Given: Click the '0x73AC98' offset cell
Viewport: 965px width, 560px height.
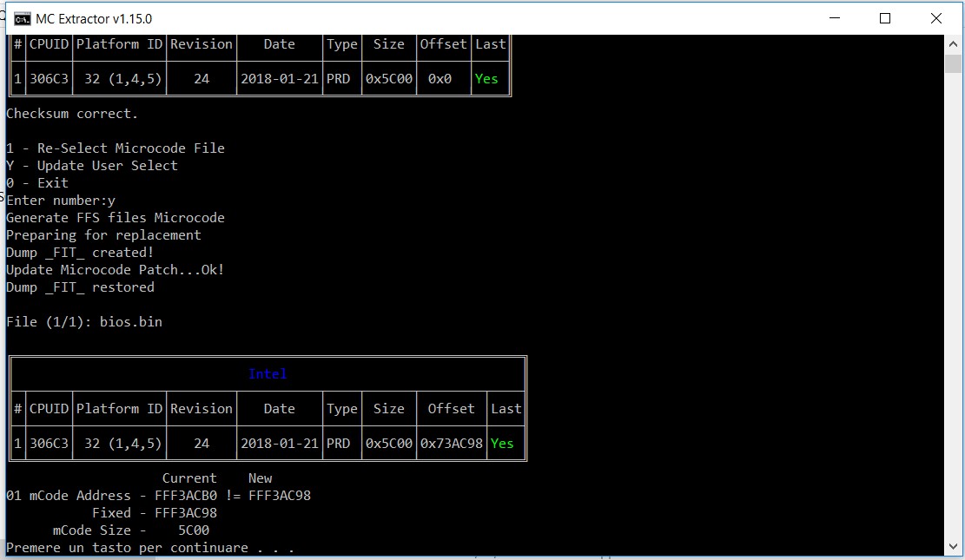Looking at the screenshot, I should pos(451,444).
